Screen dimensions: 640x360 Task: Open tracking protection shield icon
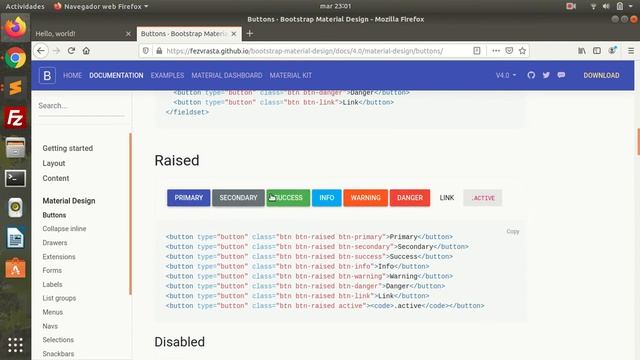pos(146,51)
